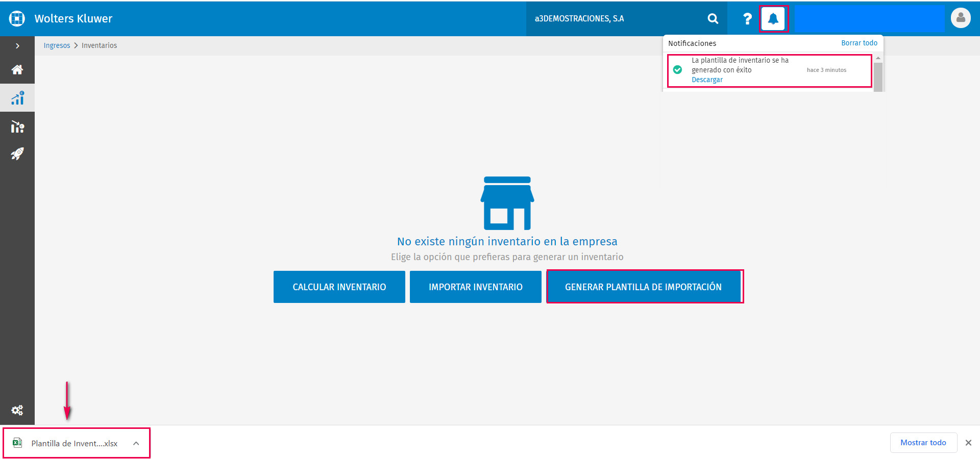Click the CALCULAR INVENTARIO button
Viewport: 980px width, 459px height.
339,287
